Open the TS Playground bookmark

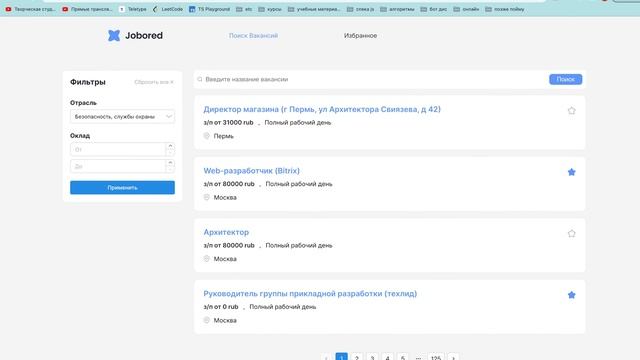(x=210, y=9)
